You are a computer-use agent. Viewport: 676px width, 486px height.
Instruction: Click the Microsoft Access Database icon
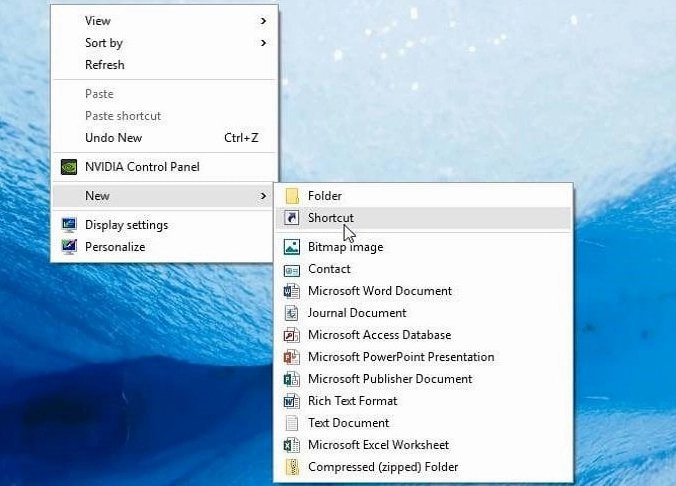point(292,335)
